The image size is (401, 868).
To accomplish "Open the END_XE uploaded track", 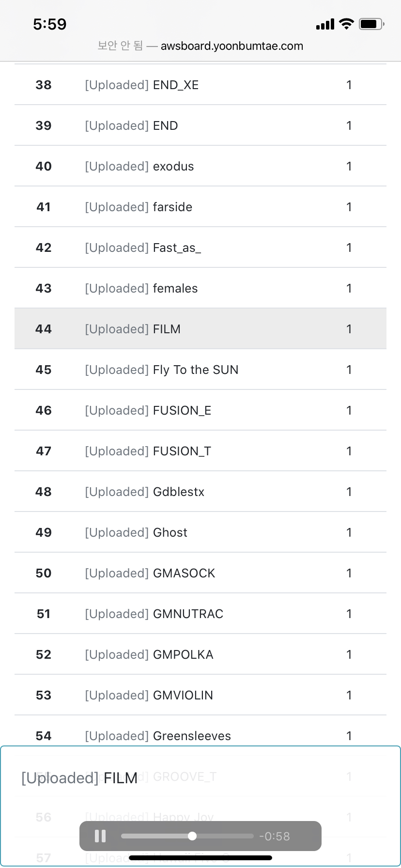I will pos(175,85).
